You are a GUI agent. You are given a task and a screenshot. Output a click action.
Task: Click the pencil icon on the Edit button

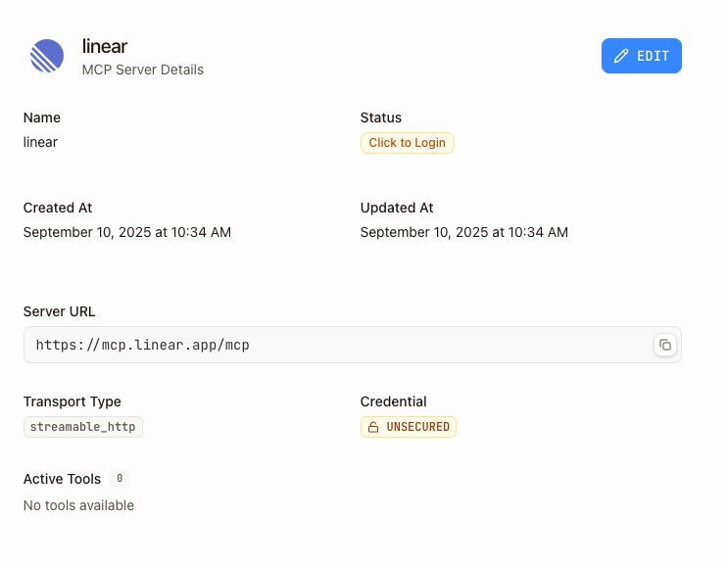(x=621, y=57)
